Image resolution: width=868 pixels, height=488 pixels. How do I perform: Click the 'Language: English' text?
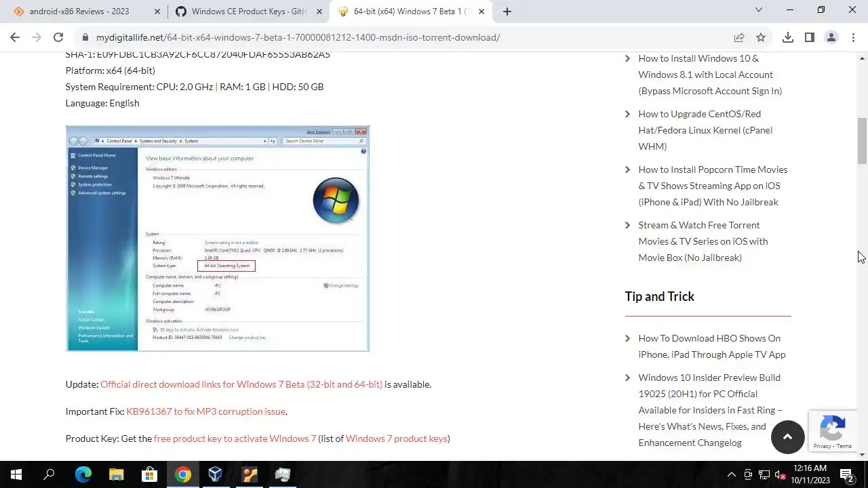click(x=102, y=103)
